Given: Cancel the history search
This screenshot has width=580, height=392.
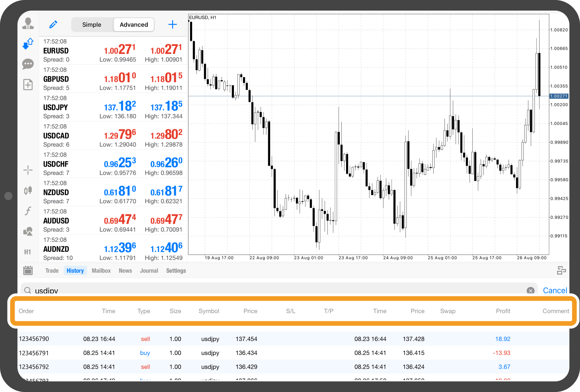Looking at the screenshot, I should point(554,290).
